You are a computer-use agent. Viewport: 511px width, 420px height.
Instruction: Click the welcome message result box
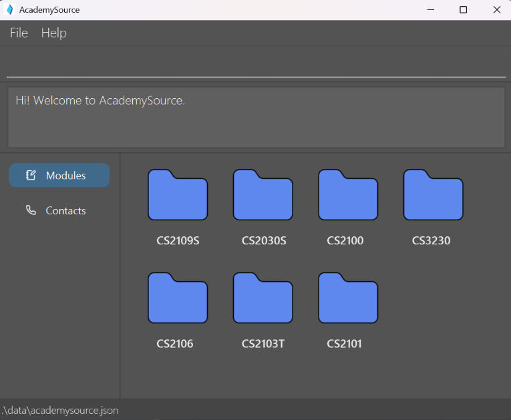click(x=255, y=118)
